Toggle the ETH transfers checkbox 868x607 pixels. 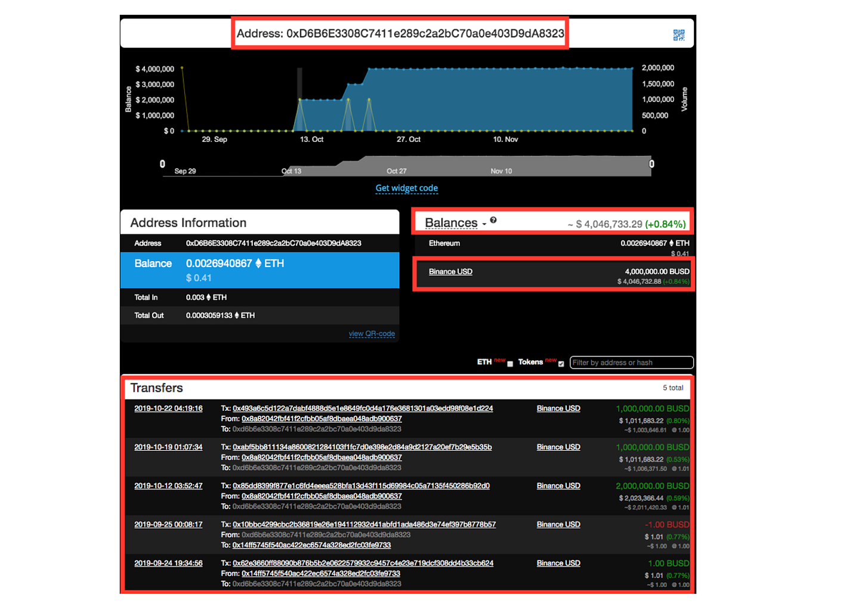[510, 364]
